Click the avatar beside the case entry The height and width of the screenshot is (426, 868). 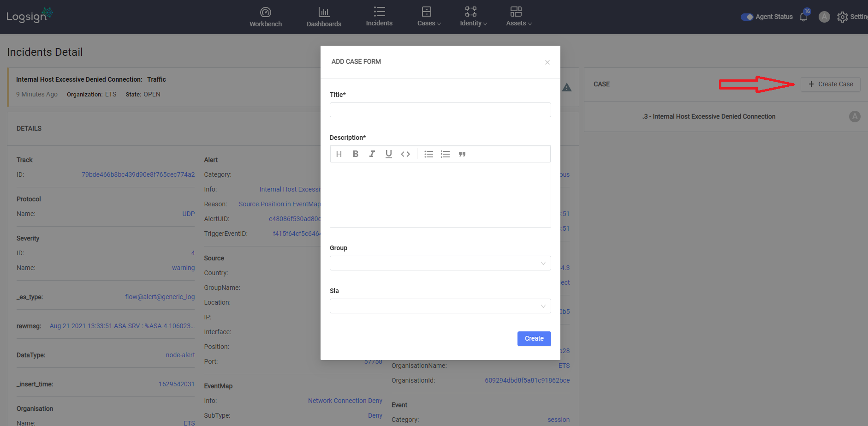coord(855,117)
